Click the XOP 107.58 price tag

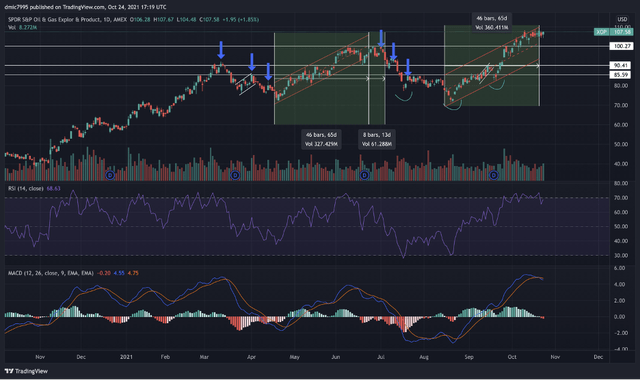click(x=613, y=32)
